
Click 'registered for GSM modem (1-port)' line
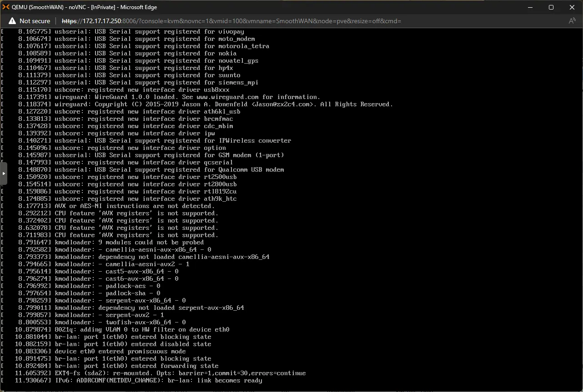tap(142, 155)
